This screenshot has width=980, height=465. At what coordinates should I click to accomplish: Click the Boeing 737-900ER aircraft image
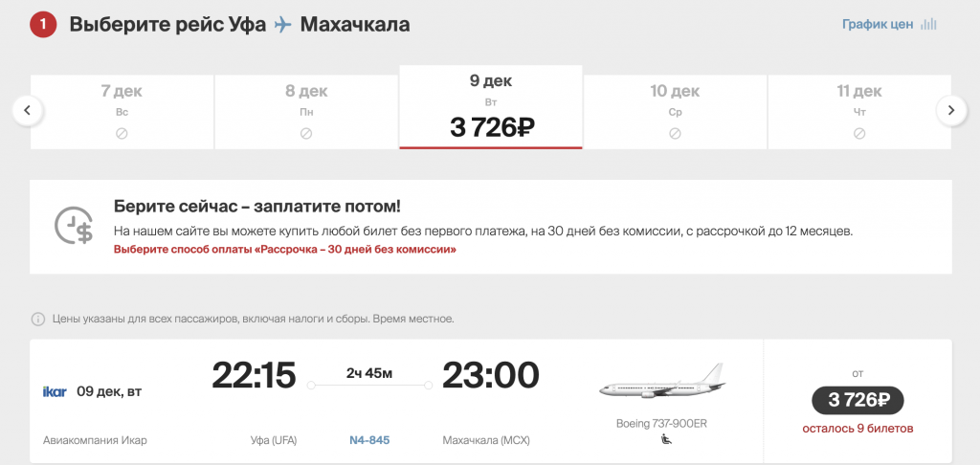point(662,380)
